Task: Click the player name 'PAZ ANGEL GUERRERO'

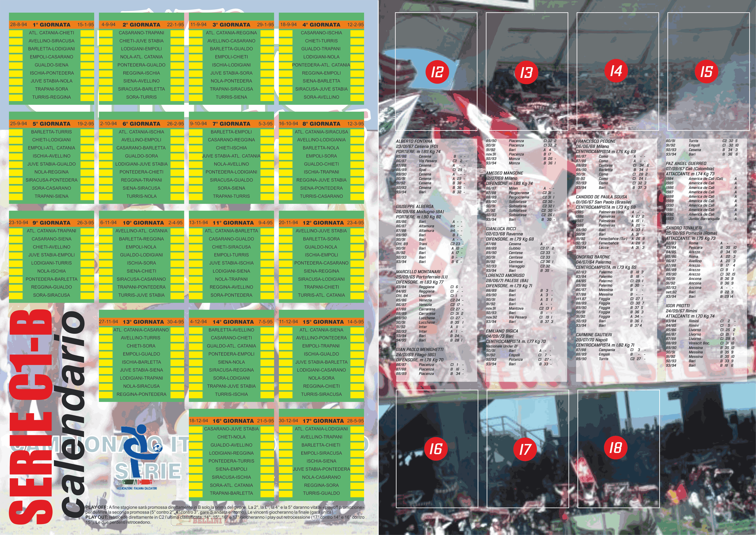Action: 686,163
